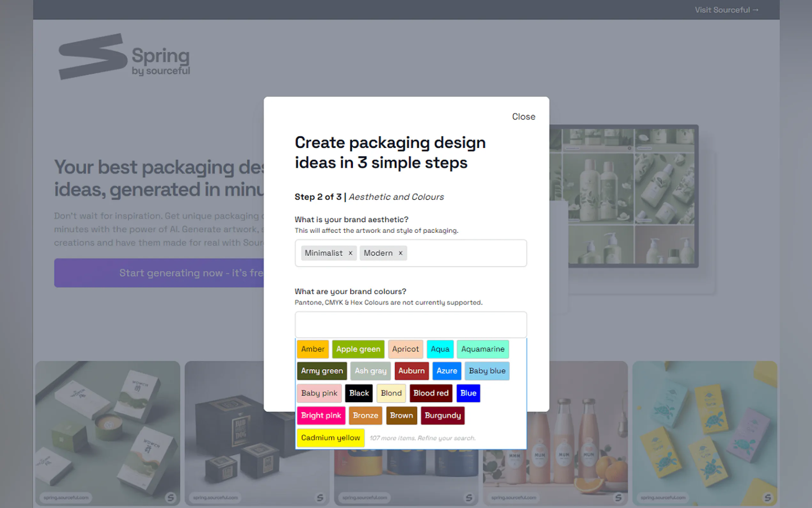This screenshot has height=508, width=812.
Task: Select the Ash gray colour
Action: 370,371
